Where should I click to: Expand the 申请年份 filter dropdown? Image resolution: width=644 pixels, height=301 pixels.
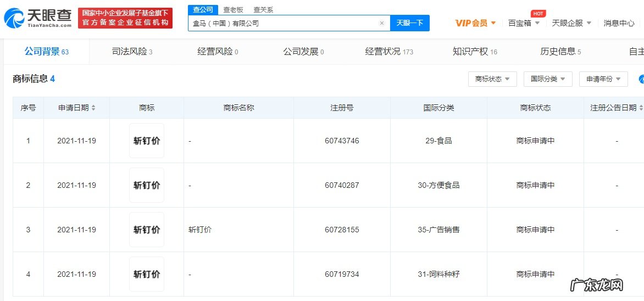603,79
